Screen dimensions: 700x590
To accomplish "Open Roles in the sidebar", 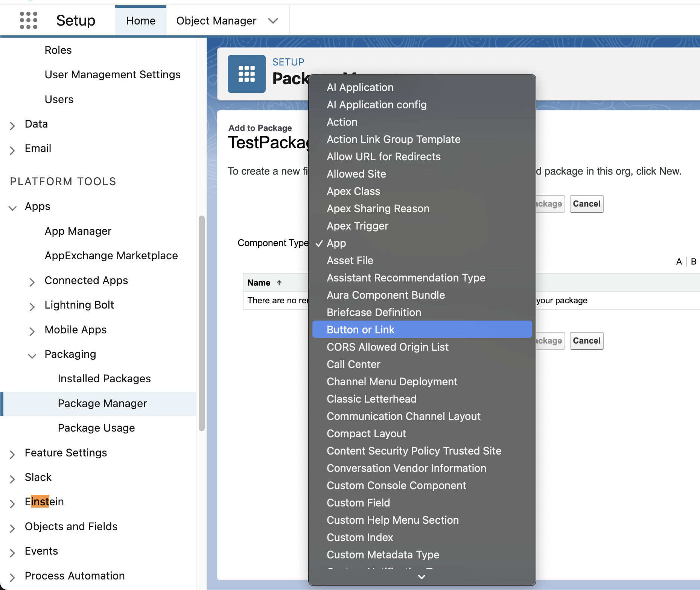I will click(x=58, y=50).
